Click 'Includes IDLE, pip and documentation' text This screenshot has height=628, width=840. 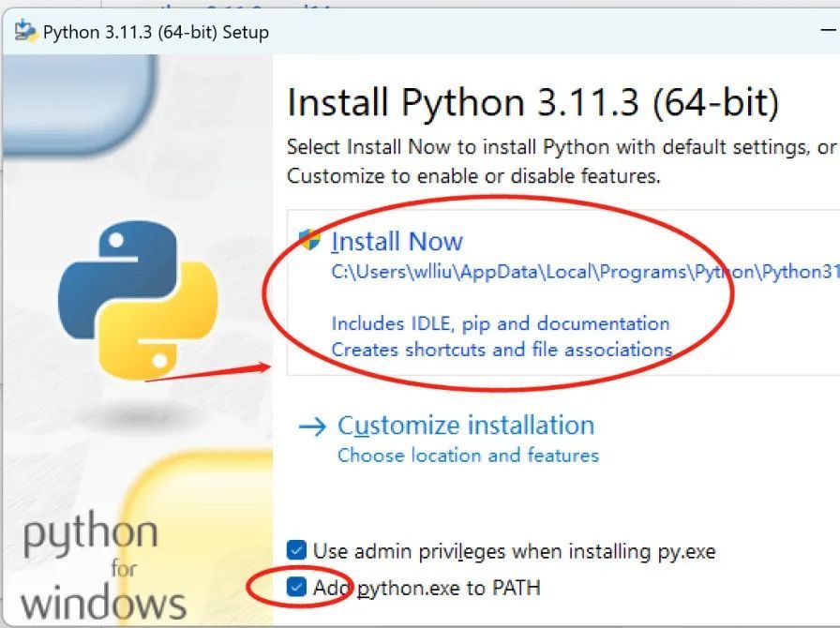pos(501,323)
